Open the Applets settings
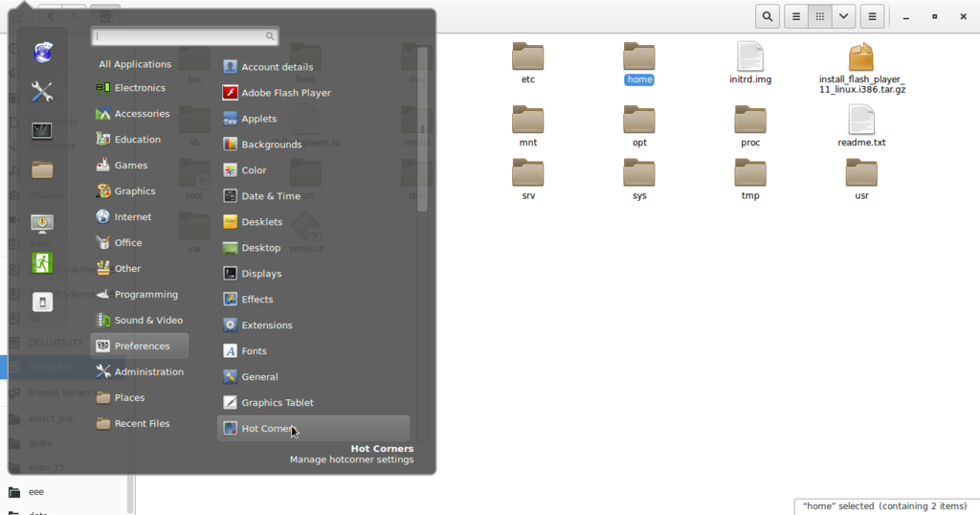Screen dimensions: 980x515 coord(313,118)
